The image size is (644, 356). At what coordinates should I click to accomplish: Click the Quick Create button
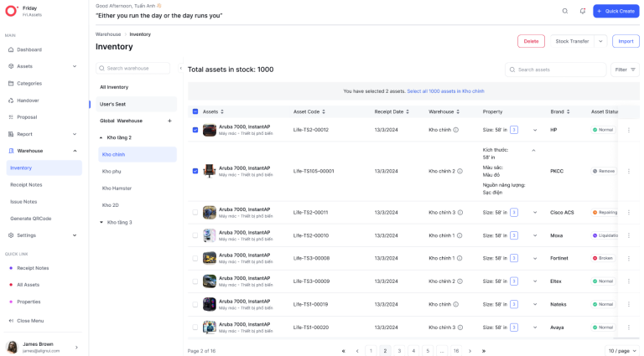616,11
